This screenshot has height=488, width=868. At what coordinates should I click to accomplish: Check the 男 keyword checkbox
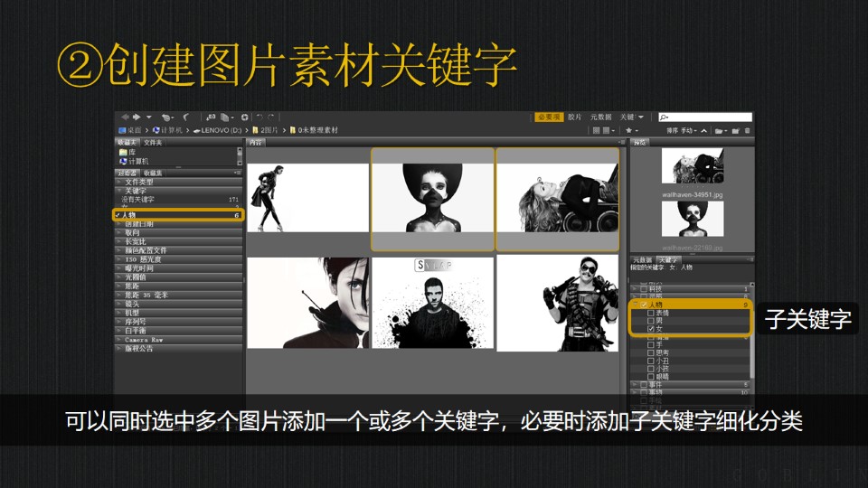click(x=651, y=322)
